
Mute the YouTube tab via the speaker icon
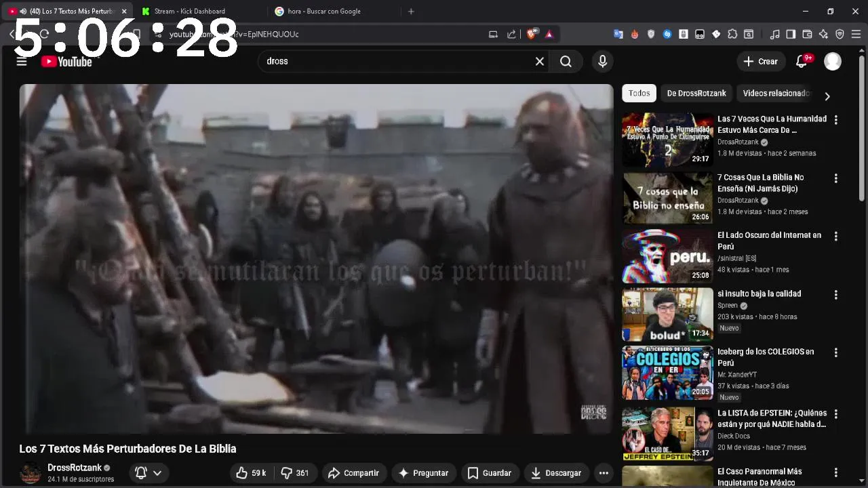(x=24, y=12)
